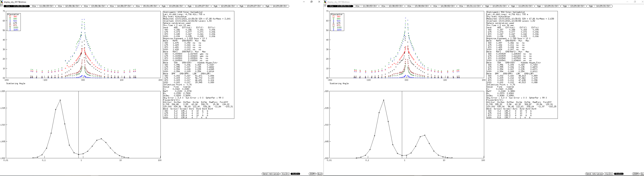Click the crossed-box icon in the right window
The width and height of the screenshot is (644, 176).
325,5
